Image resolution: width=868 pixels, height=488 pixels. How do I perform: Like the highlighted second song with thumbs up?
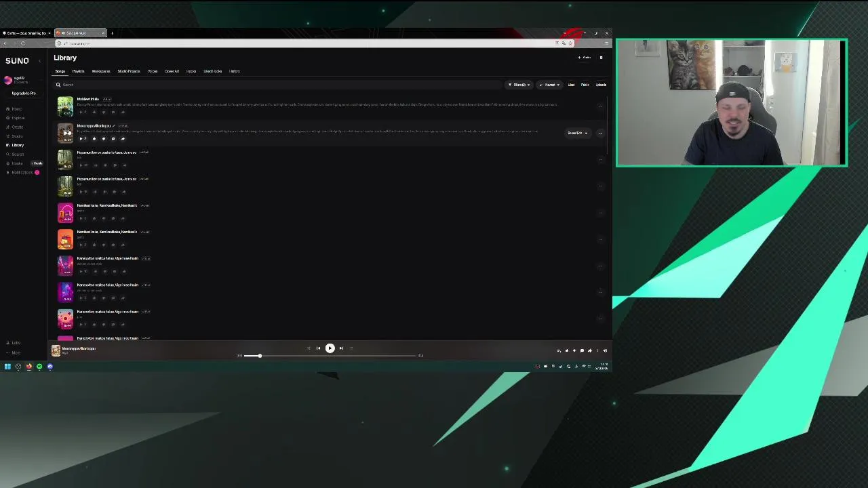point(94,139)
